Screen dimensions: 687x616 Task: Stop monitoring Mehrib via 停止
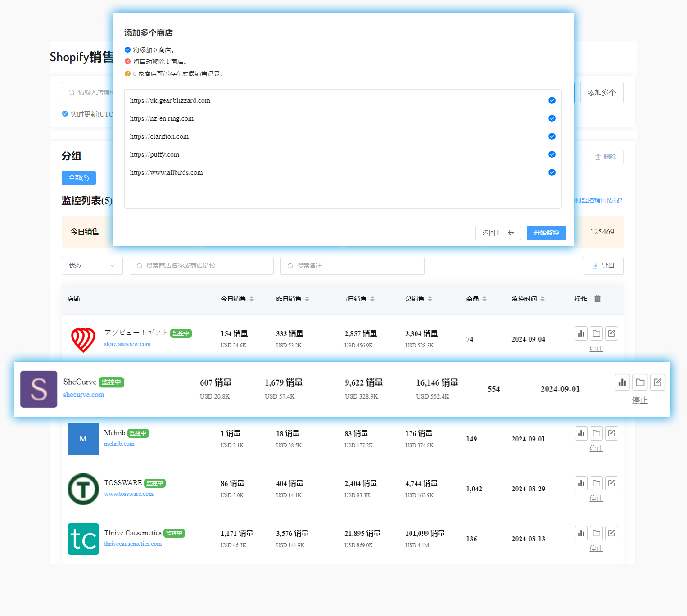(x=596, y=449)
